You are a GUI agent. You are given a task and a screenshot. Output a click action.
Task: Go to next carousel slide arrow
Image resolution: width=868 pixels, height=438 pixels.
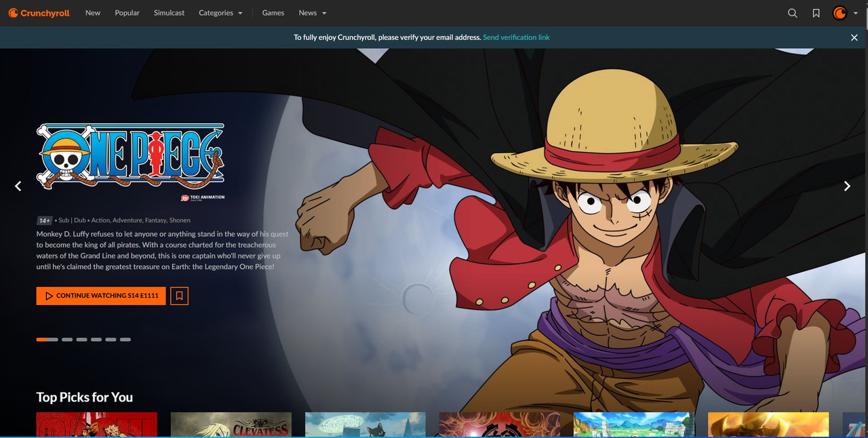(847, 186)
